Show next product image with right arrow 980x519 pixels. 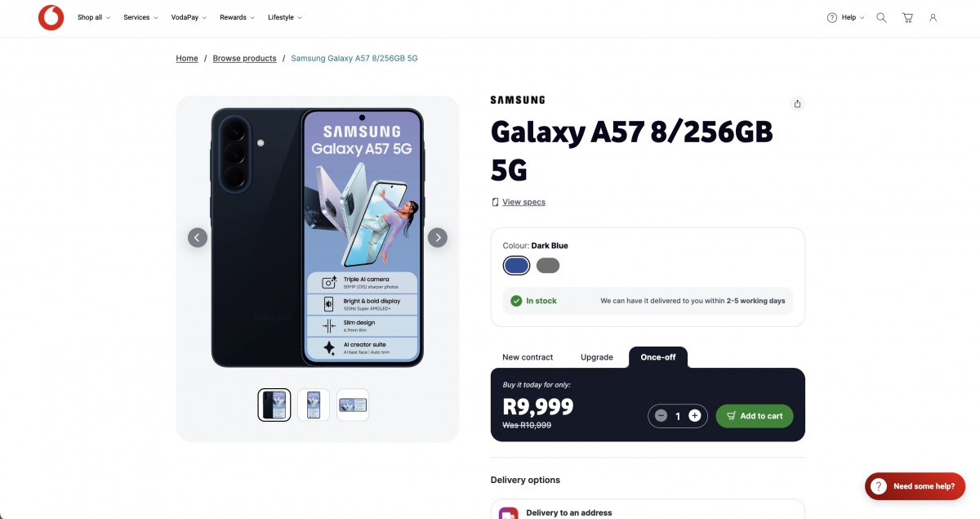click(x=438, y=238)
